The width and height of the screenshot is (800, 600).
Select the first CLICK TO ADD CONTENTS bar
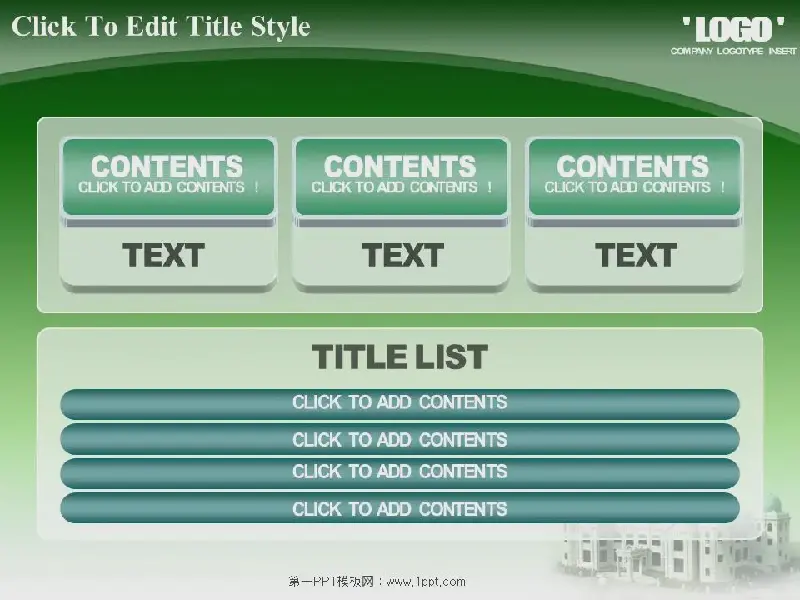400,403
